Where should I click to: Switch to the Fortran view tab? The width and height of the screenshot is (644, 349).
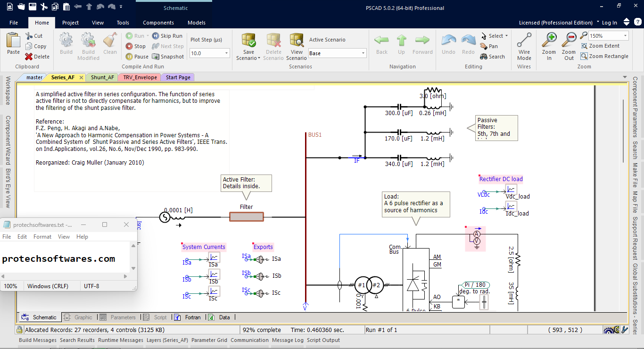pyautogui.click(x=188, y=317)
